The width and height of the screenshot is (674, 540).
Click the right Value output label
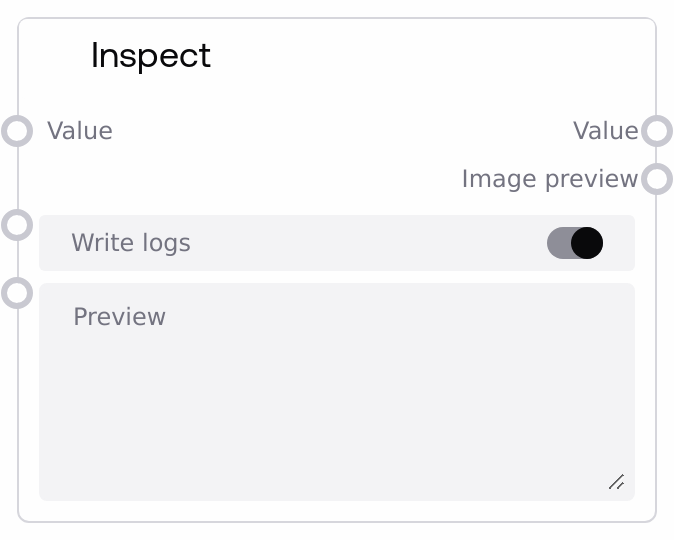point(605,131)
